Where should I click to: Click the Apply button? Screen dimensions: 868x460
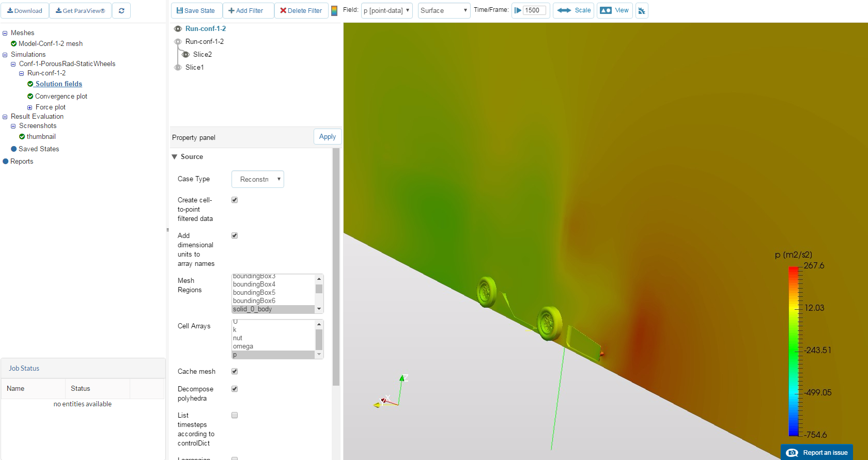(327, 137)
